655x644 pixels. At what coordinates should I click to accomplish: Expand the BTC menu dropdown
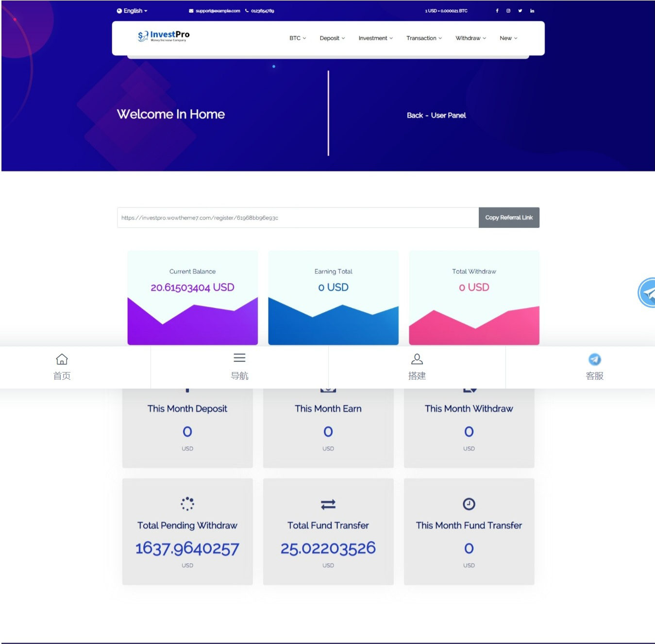297,38
